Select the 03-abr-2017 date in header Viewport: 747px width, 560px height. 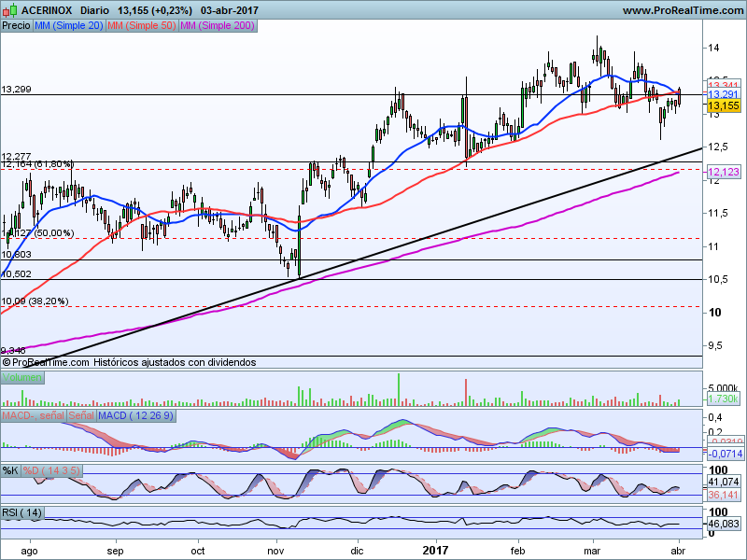[x=230, y=10]
